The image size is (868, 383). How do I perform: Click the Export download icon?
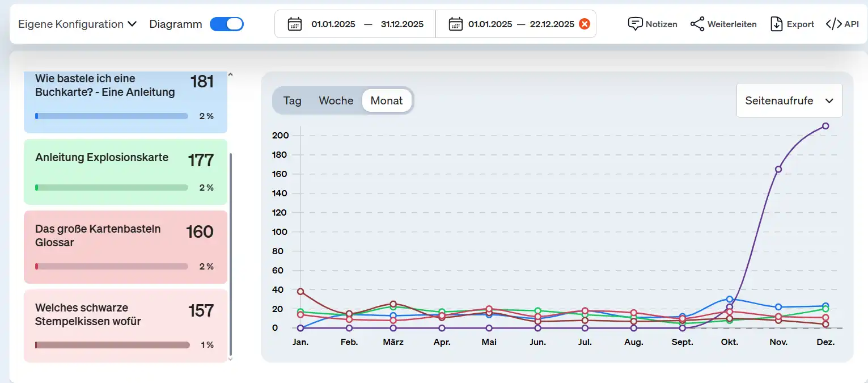(776, 24)
